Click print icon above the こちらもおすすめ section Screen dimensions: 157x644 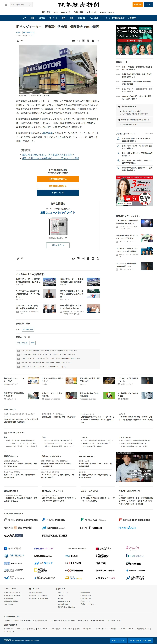73,258
